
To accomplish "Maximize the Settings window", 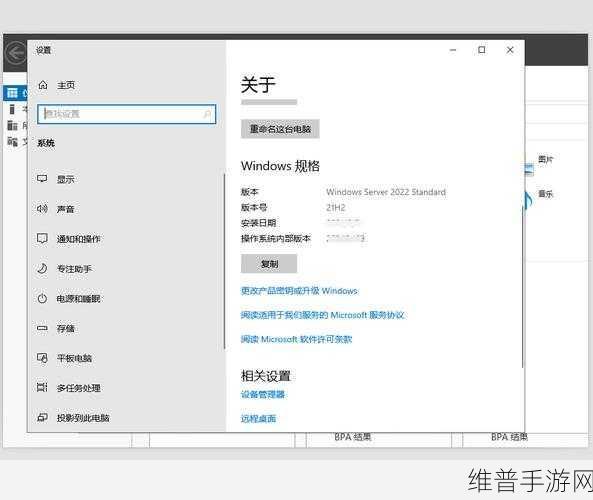I will click(482, 50).
